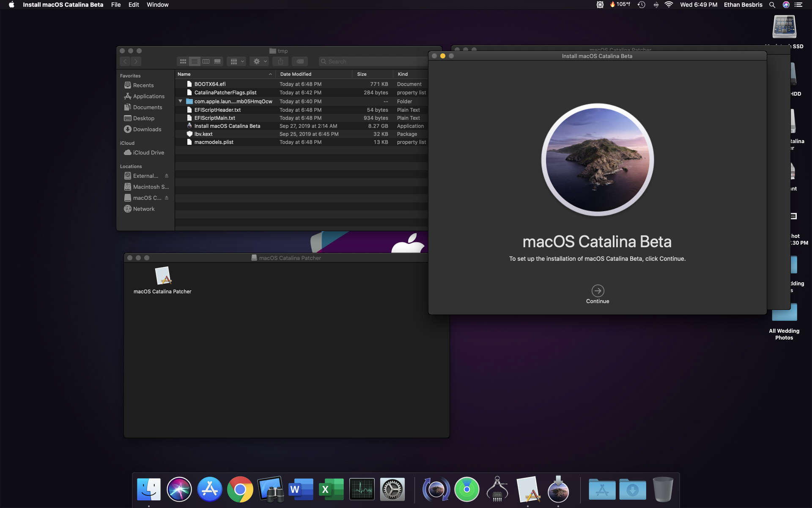Open Wi-Fi status menu

tap(669, 5)
